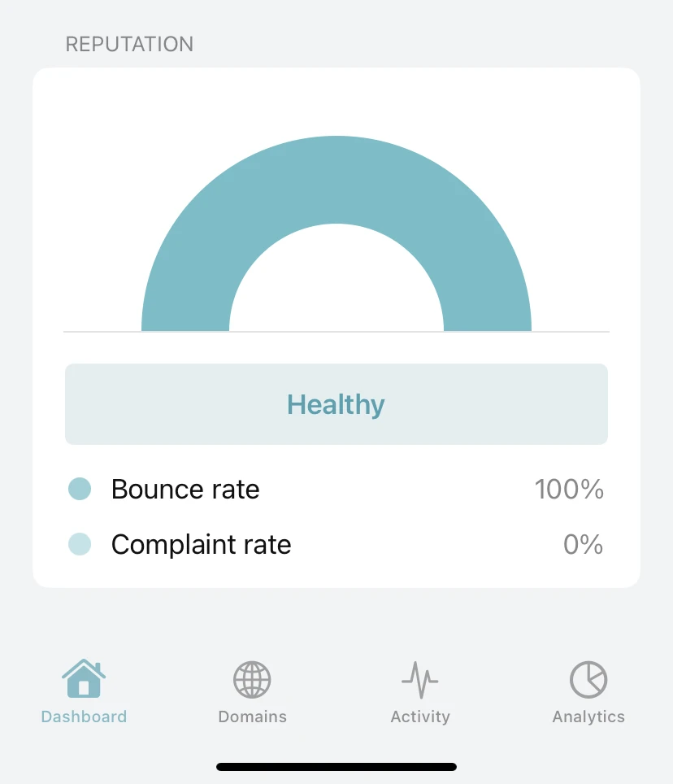Open the Domains globe icon

tap(252, 680)
